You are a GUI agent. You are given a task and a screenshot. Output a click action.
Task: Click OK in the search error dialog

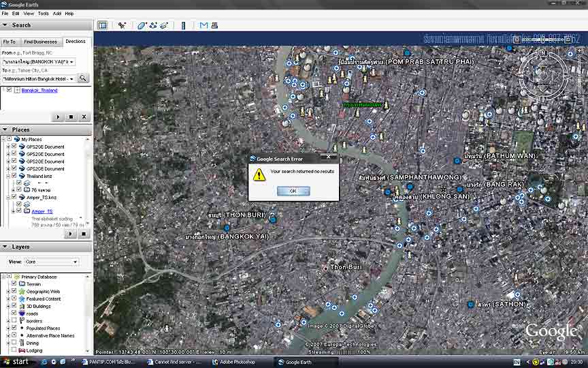[x=293, y=191]
